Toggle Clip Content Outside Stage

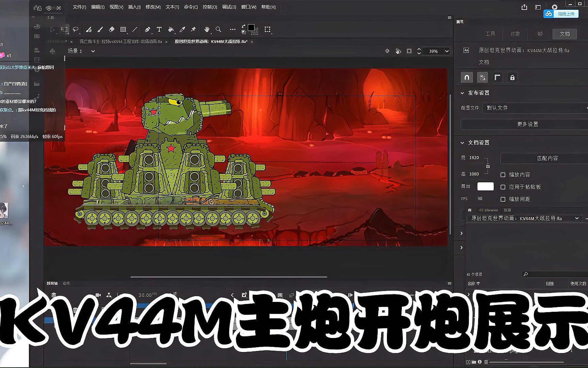tap(409, 51)
